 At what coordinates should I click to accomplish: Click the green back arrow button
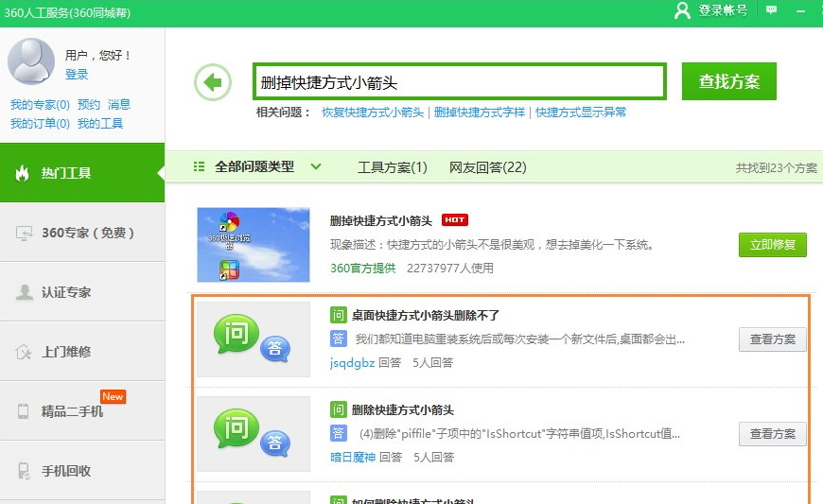coord(213,82)
